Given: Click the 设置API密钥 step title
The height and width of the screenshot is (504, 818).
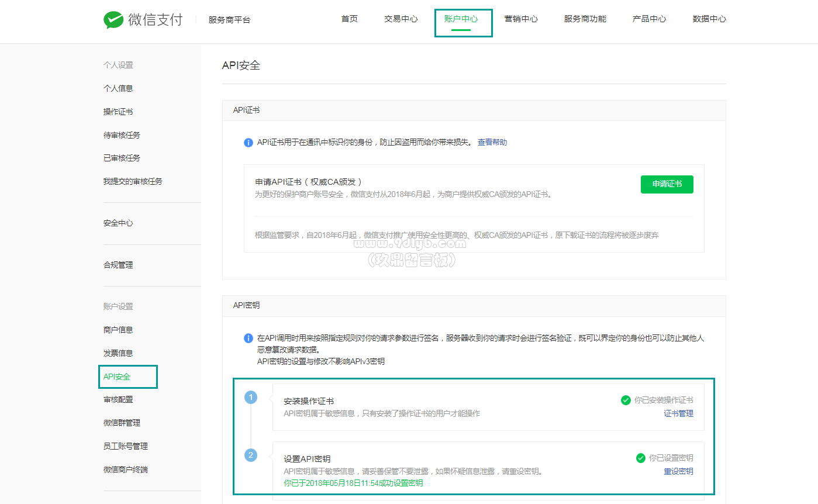Looking at the screenshot, I should pos(307,459).
